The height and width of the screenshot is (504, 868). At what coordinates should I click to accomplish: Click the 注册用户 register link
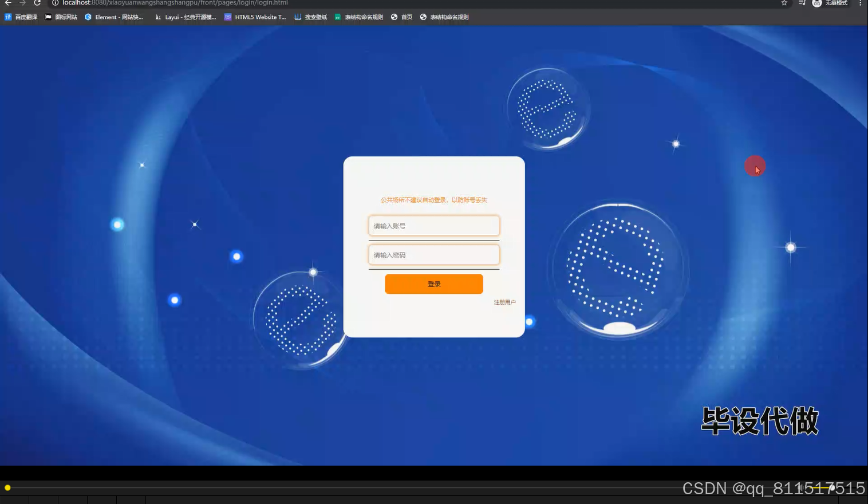point(504,302)
